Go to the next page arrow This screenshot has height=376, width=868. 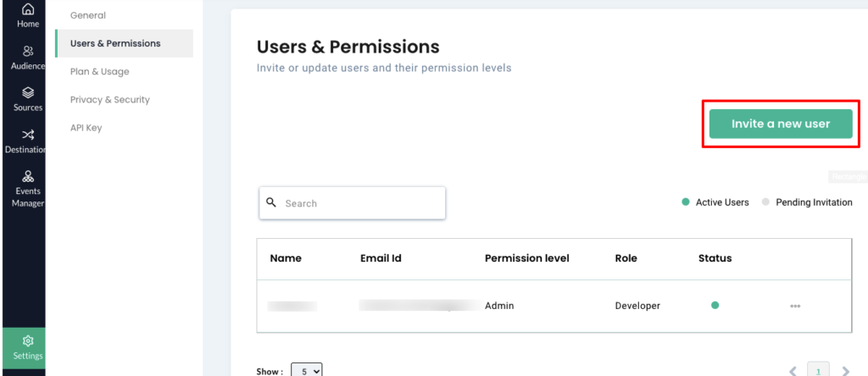click(x=845, y=371)
